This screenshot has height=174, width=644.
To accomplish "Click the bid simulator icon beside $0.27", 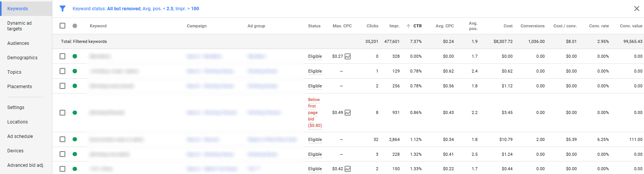I will pyautogui.click(x=347, y=57).
